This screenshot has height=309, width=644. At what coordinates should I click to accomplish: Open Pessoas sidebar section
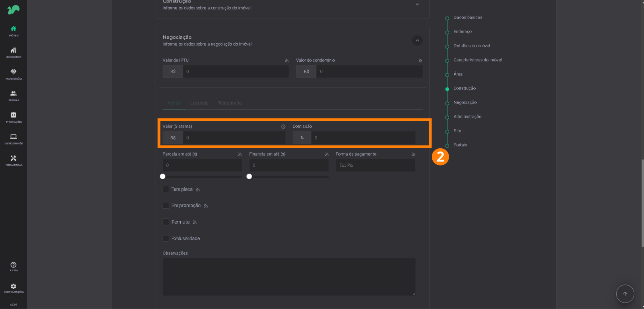[13, 96]
